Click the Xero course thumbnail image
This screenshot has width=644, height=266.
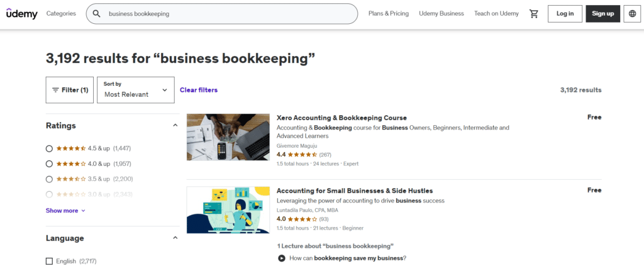pyautogui.click(x=228, y=137)
